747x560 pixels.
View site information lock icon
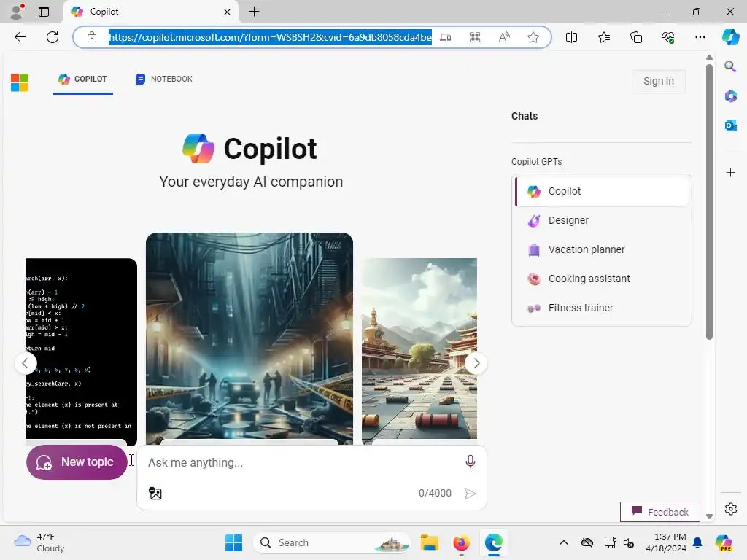(92, 37)
